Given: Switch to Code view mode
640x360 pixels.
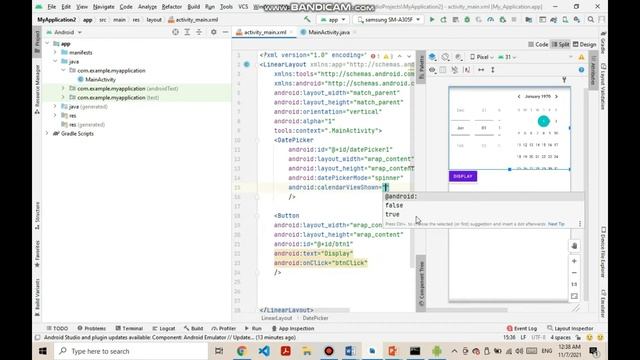Looking at the screenshot, I should 538,44.
